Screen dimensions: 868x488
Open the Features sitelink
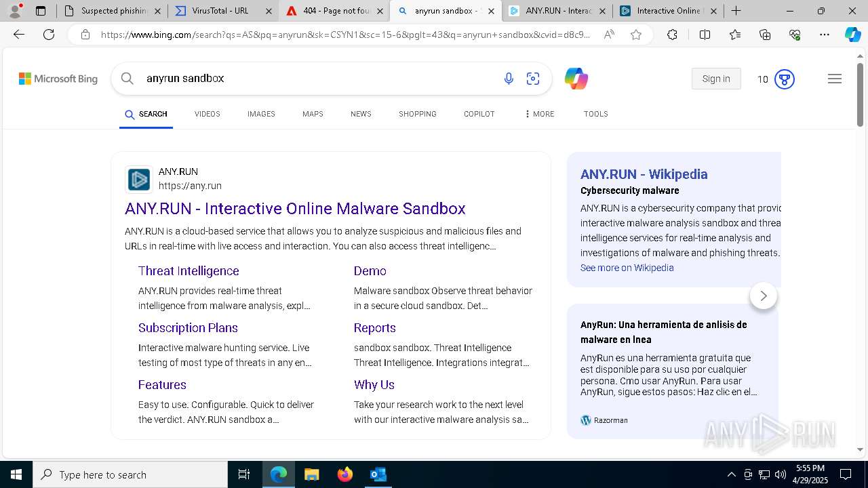point(162,385)
